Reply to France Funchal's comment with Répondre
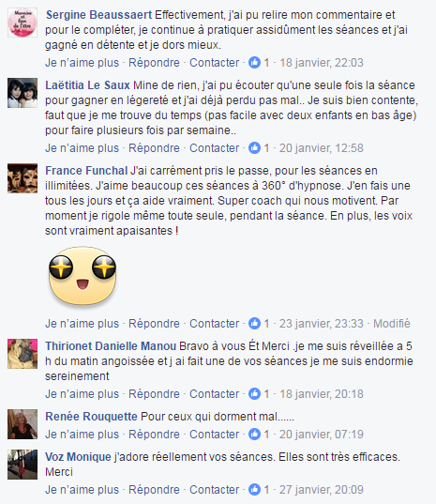Viewport: 436px width, 504px height. 154,324
